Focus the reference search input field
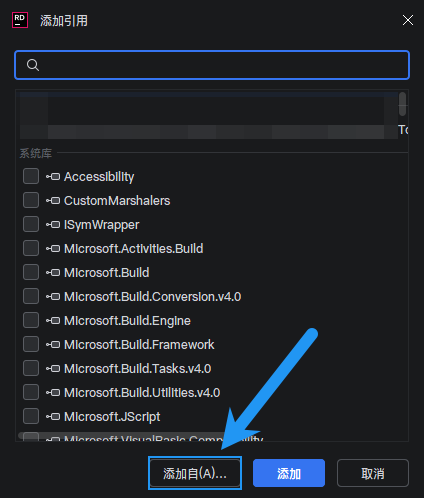 (212, 65)
